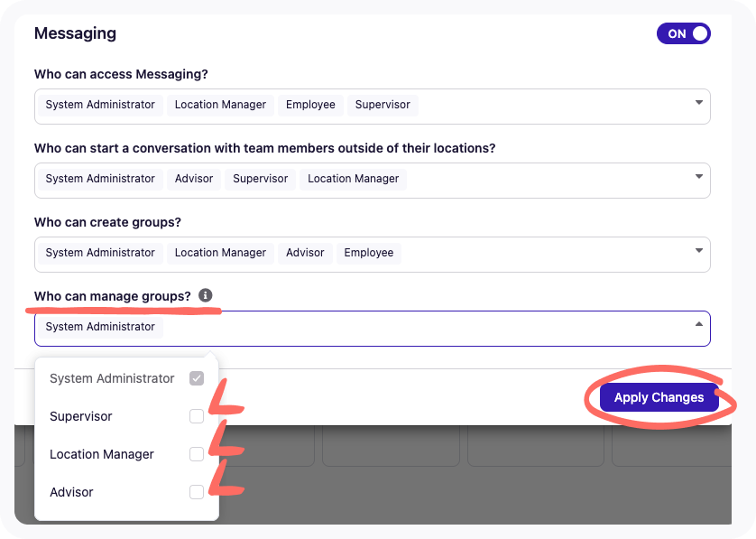Open info icon beside manage groups
Screen dimensions: 756x539
(206, 295)
